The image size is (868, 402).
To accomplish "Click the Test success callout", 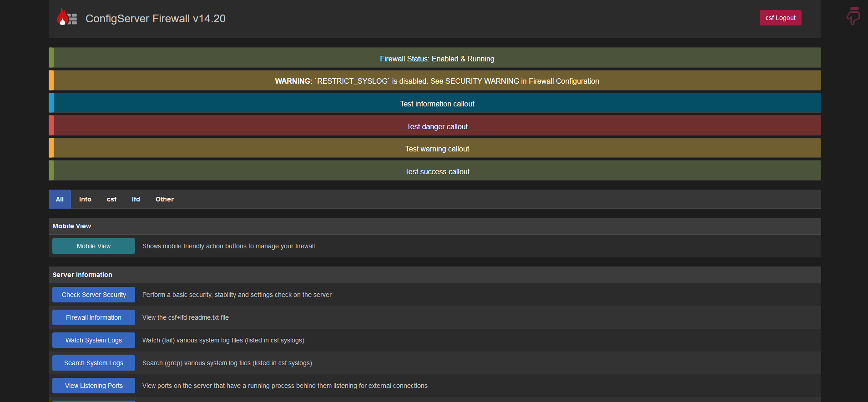I will click(435, 171).
